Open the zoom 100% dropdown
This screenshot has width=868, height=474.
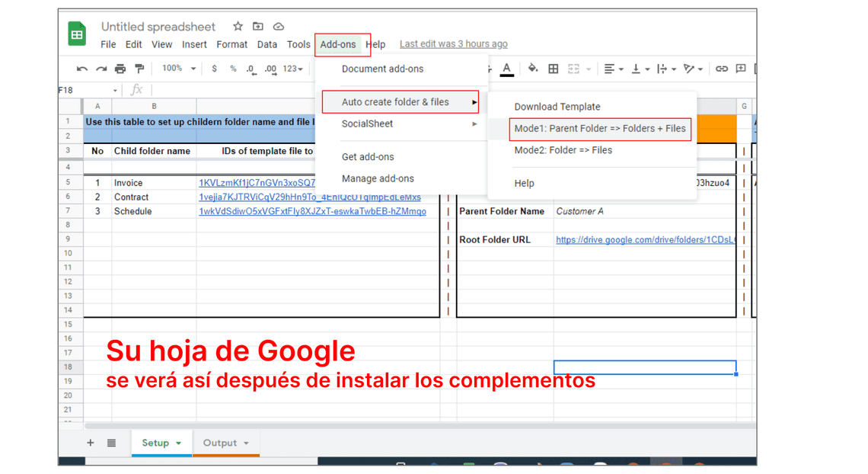click(178, 69)
